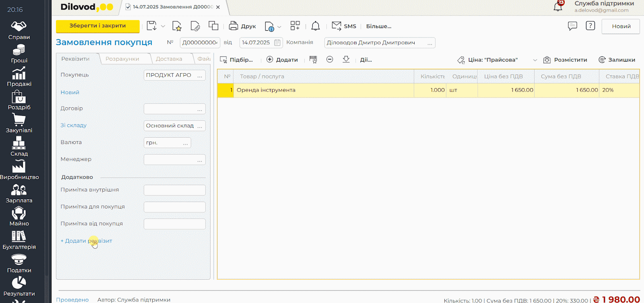The width and height of the screenshot is (644, 303).
Task: Click the Примітка внутрішня input field
Action: point(175,190)
